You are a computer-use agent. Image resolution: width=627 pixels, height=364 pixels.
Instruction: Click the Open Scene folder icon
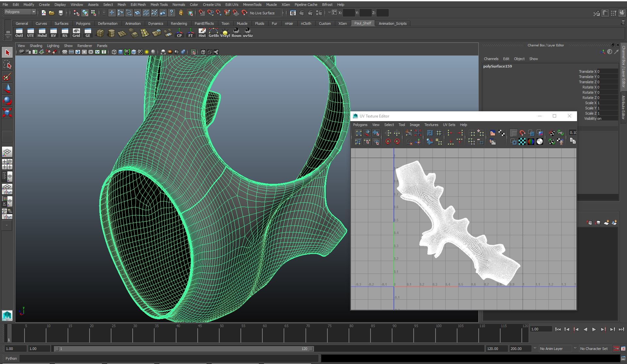[52, 13]
